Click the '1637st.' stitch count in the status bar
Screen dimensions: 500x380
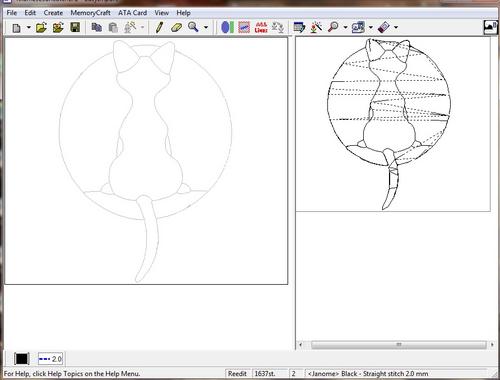pyautogui.click(x=265, y=374)
